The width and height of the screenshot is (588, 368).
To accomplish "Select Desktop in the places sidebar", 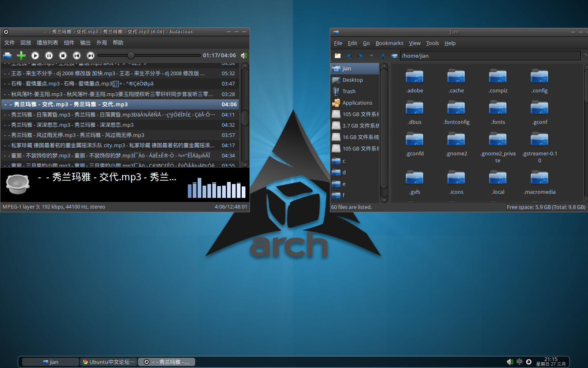I will click(354, 80).
